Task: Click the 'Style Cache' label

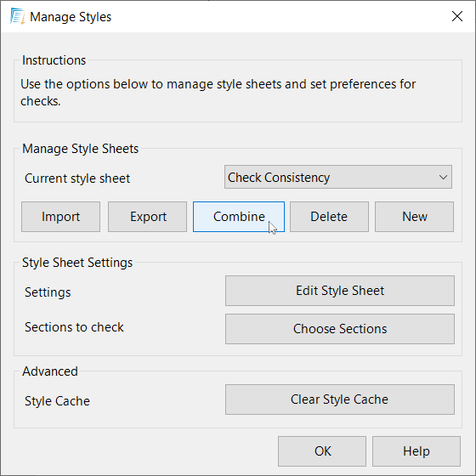Action: tap(58, 401)
